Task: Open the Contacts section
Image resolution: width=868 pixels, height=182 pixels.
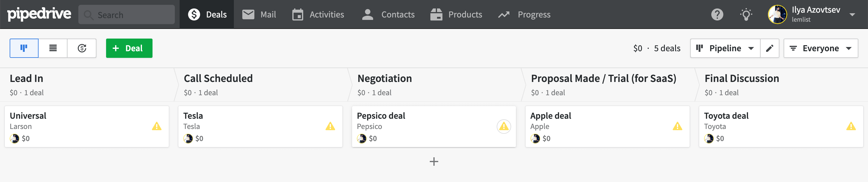Action: [388, 14]
